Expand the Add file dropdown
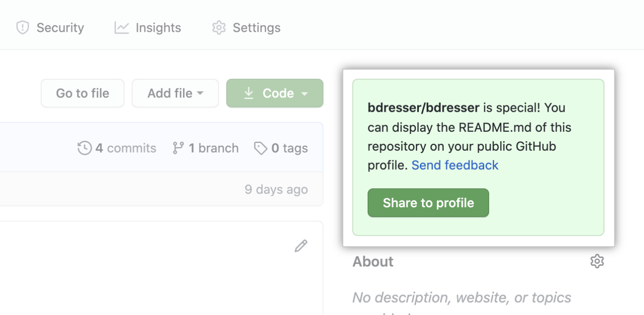The height and width of the screenshot is (315, 644). point(175,93)
